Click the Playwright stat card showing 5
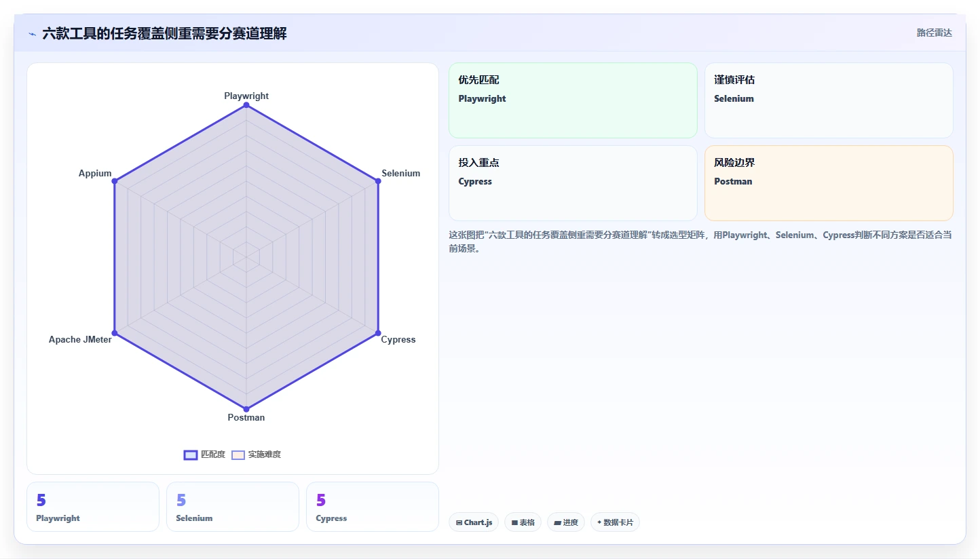Viewport: 980px width, 559px height. click(x=93, y=507)
